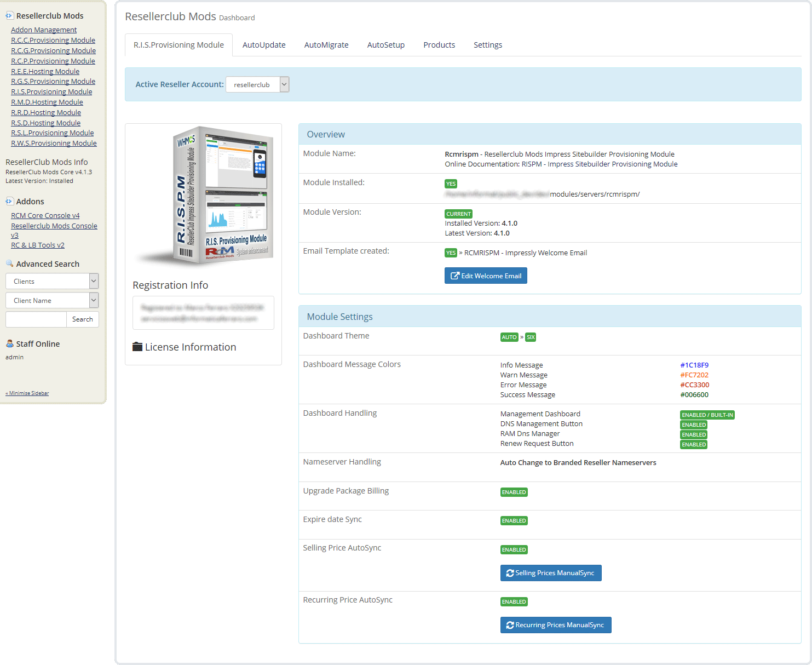Open the Client Name field dropdown

click(x=52, y=300)
